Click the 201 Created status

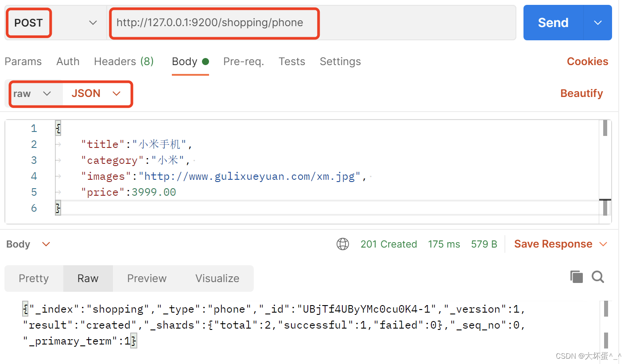(x=389, y=244)
